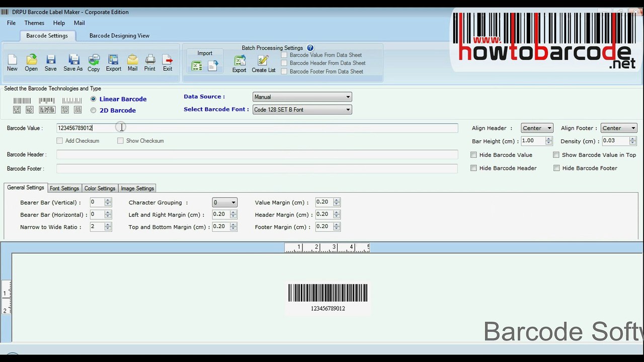Enable the Add Checksum checkbox

coord(60,141)
